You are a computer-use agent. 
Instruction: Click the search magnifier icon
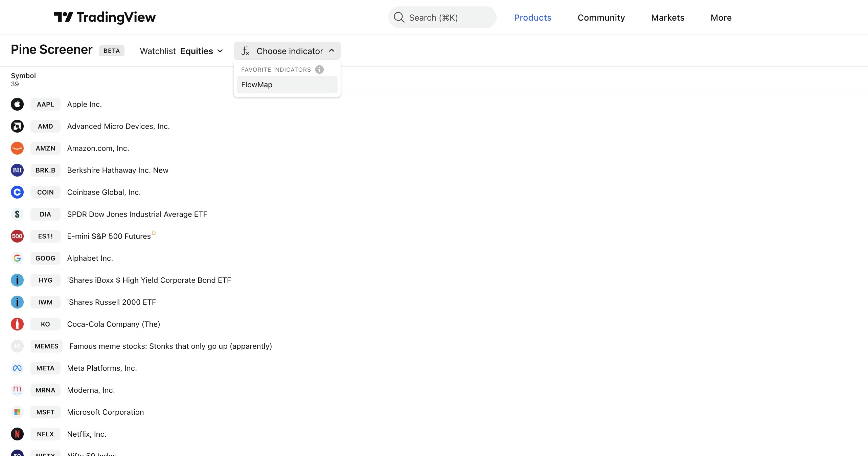[x=399, y=17]
